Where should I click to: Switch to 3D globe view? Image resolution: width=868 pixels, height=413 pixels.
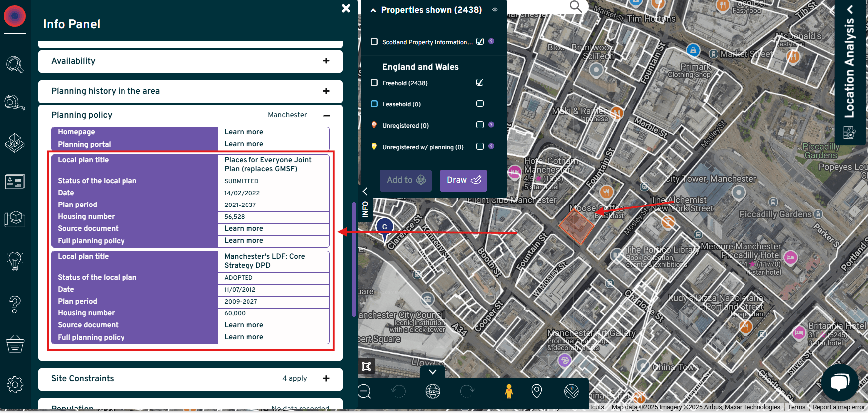433,391
